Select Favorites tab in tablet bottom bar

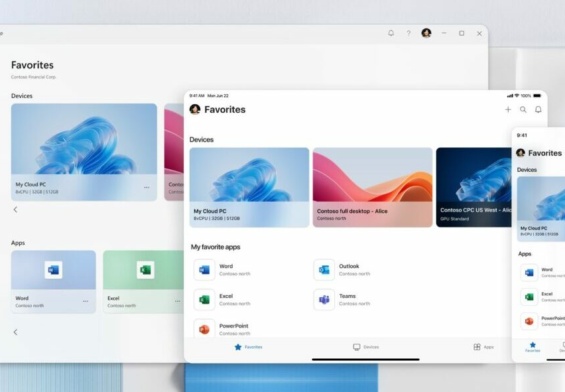(248, 347)
